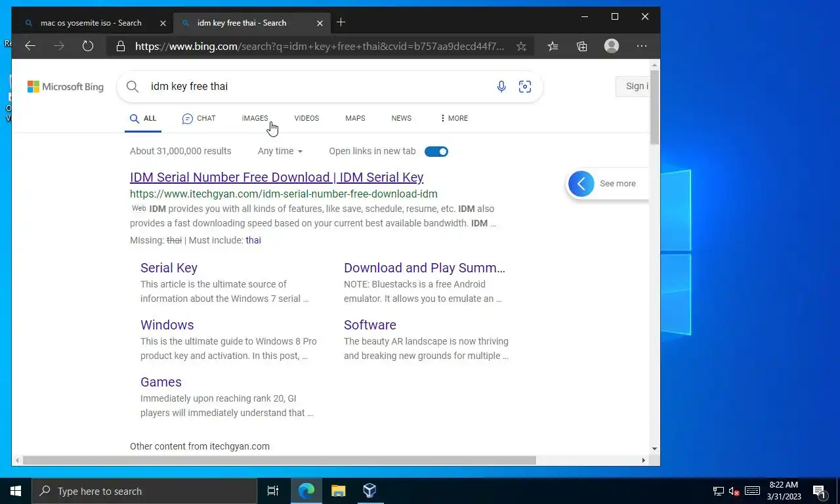
Task: Click 'About 31,000,000 results' text
Action: coord(180,151)
